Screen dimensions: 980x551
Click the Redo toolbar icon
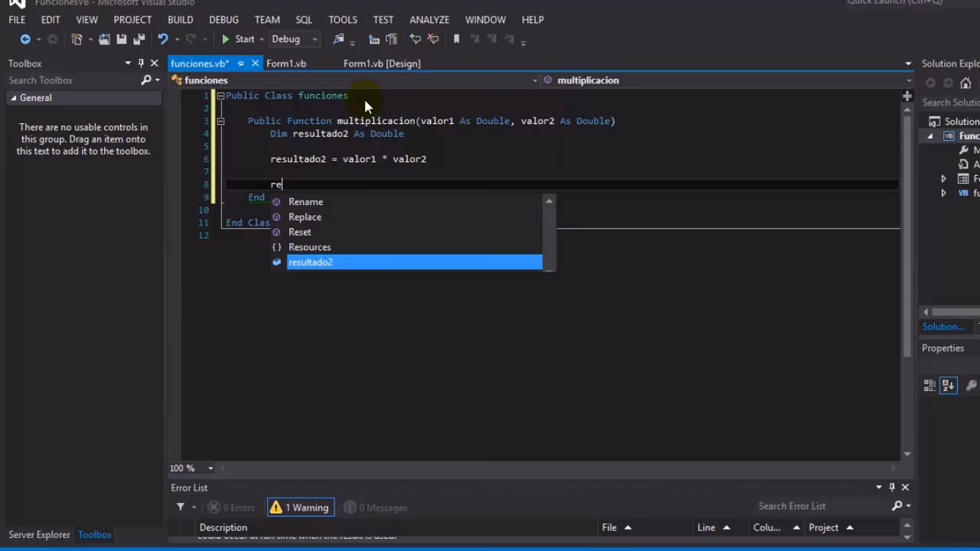coord(191,39)
